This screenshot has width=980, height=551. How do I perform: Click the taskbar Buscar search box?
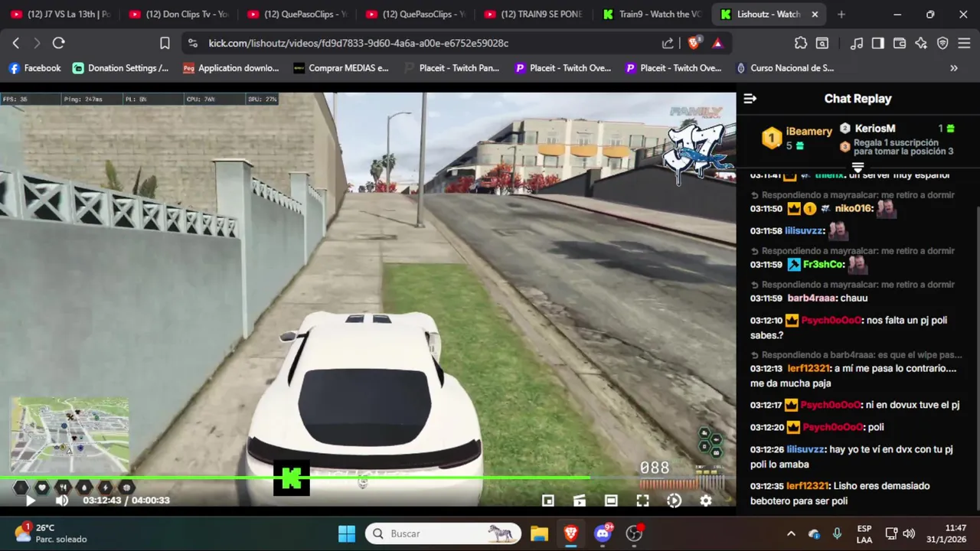click(443, 533)
